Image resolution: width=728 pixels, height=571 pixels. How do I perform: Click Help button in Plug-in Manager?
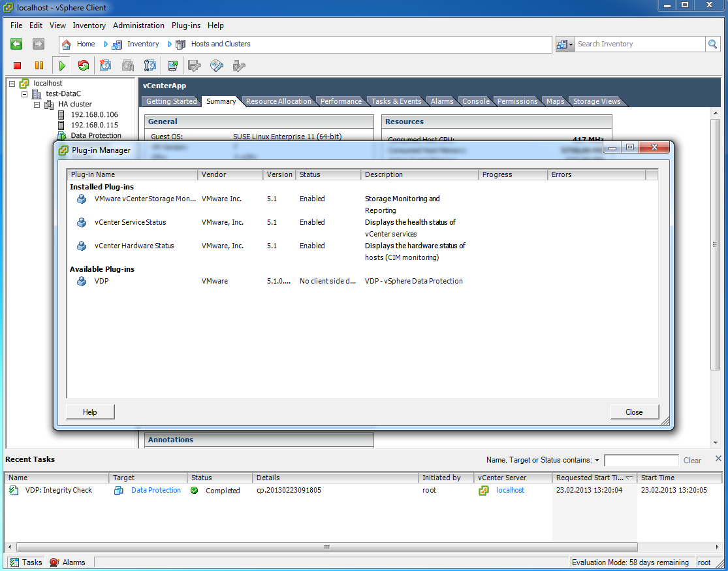click(x=90, y=412)
